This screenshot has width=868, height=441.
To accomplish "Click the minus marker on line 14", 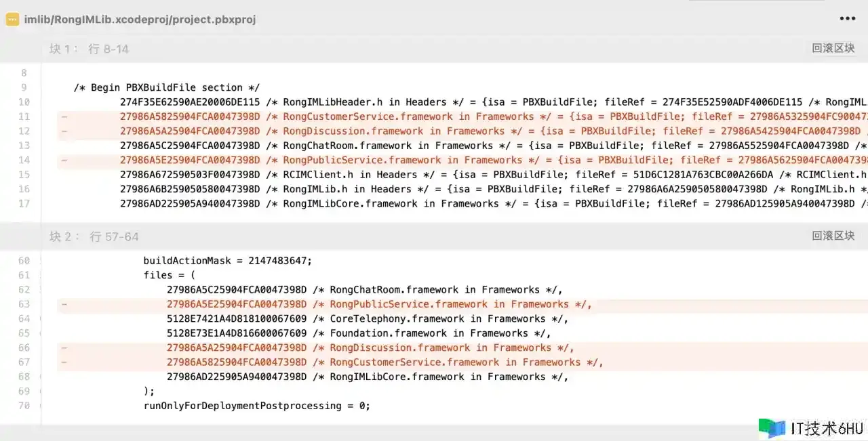I will 64,161.
